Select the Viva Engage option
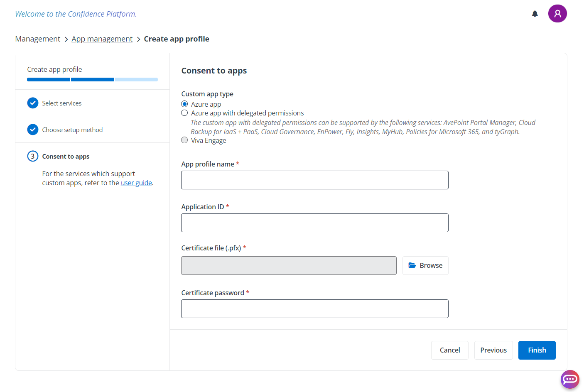This screenshot has height=392, width=584. [184, 140]
